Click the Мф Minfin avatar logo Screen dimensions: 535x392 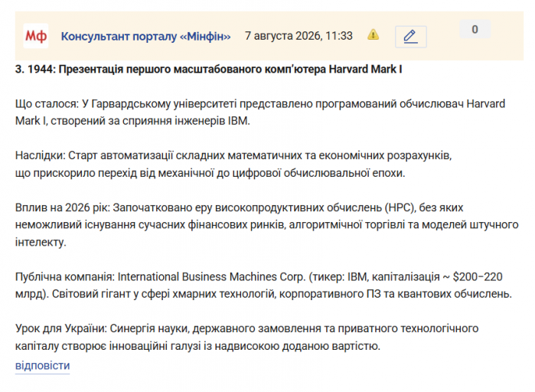click(x=36, y=36)
